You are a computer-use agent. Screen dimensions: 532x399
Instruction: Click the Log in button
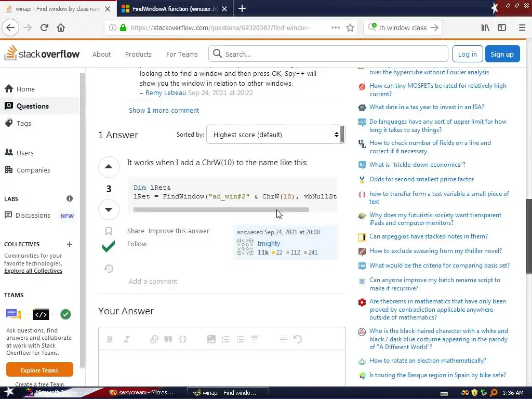coord(467,54)
